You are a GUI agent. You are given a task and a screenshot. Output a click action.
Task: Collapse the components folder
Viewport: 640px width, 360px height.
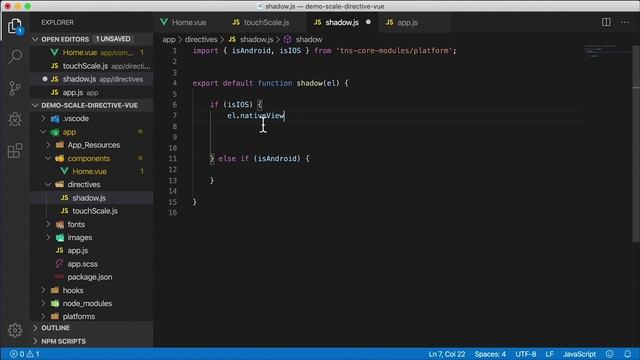[48, 158]
